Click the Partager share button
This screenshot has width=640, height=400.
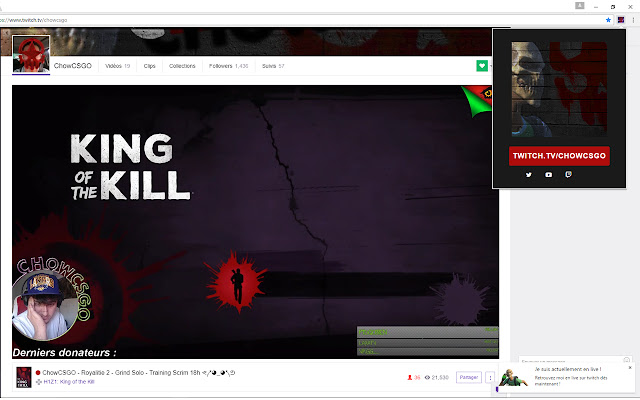tap(469, 378)
